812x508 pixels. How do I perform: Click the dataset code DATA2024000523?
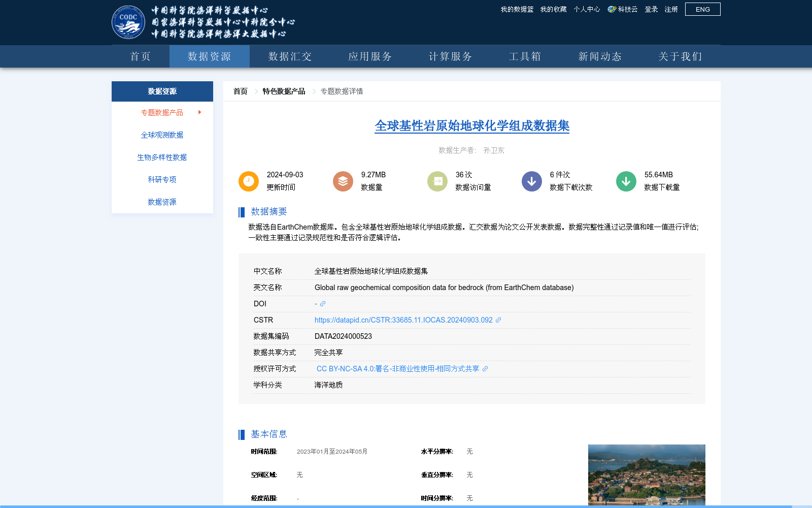point(343,336)
